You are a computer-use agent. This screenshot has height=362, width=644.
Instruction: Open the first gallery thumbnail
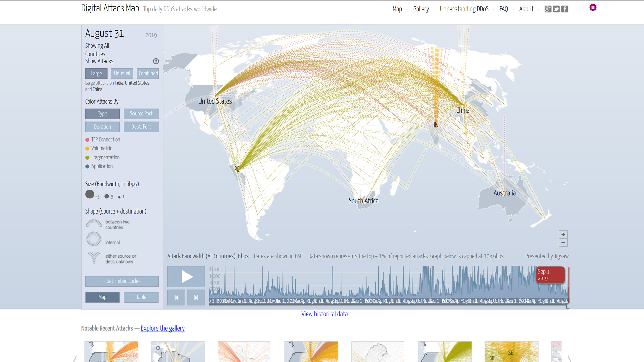[111, 352]
